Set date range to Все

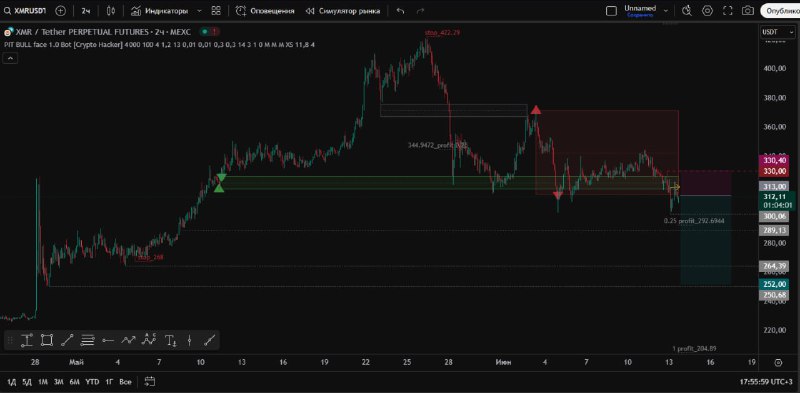[126, 382]
